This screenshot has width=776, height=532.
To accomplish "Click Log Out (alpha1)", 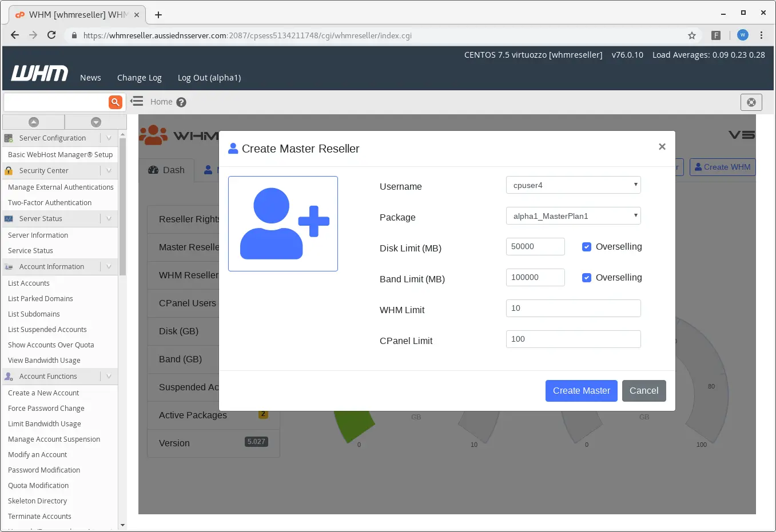I will click(209, 78).
